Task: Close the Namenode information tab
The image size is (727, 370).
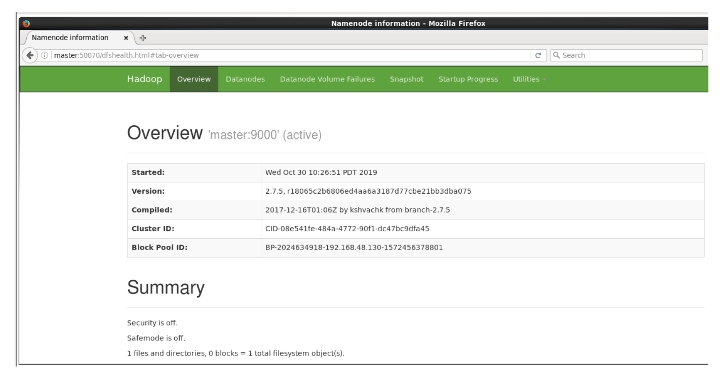Action: tap(126, 38)
